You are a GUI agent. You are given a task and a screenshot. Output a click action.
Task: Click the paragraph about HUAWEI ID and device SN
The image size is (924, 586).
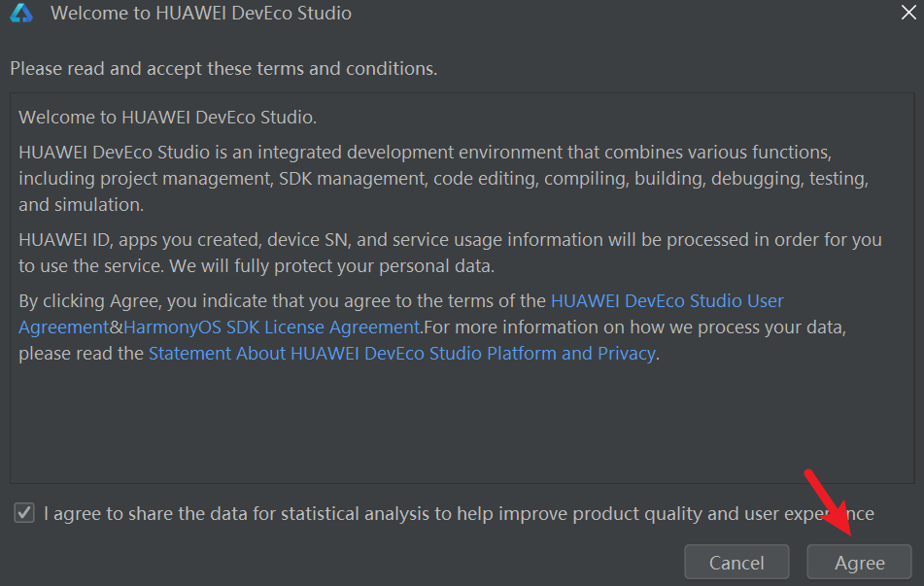450,253
